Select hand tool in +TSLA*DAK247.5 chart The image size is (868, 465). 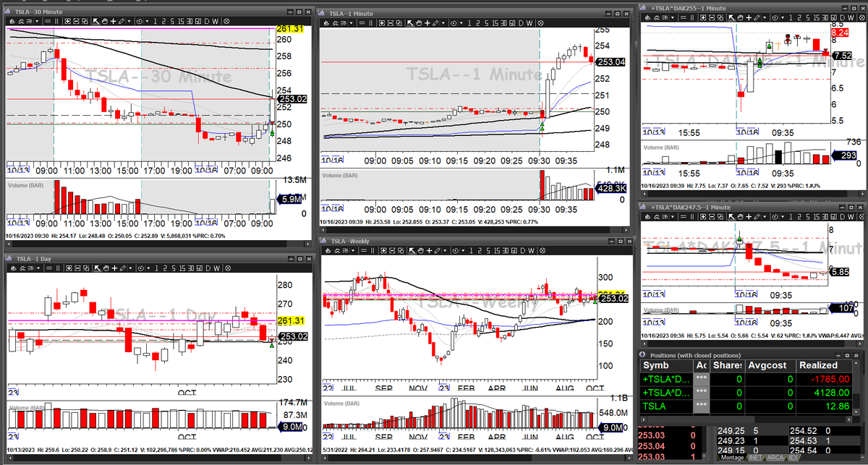click(741, 217)
